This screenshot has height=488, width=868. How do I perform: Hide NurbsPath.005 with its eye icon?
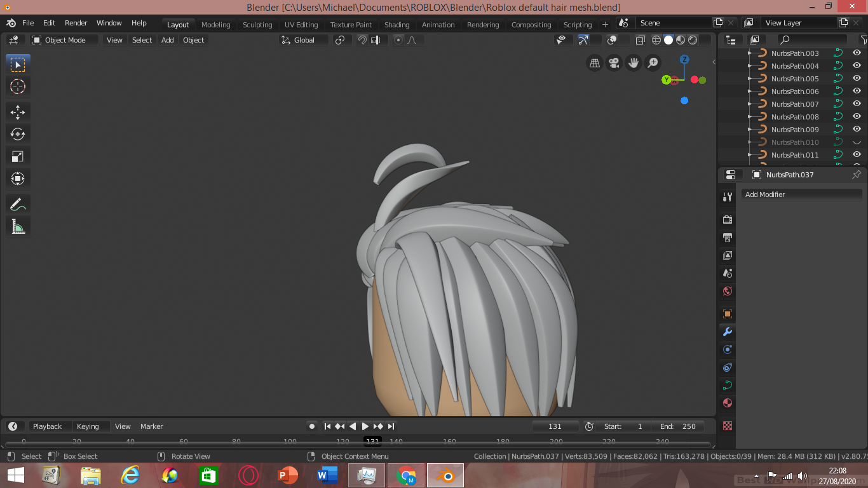pyautogui.click(x=857, y=79)
